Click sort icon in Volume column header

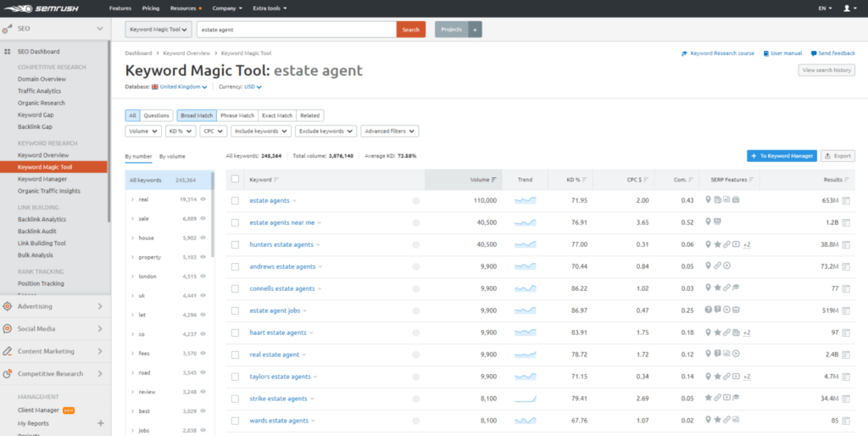point(494,180)
